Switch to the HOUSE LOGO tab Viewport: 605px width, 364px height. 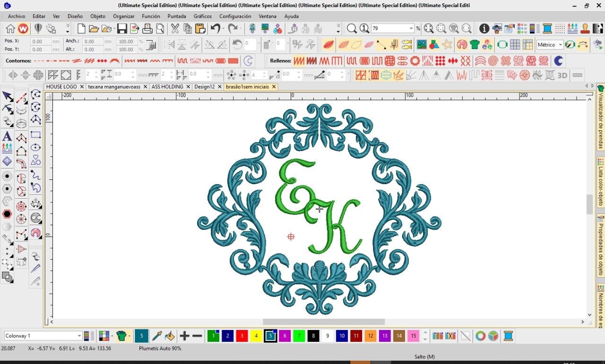(61, 87)
